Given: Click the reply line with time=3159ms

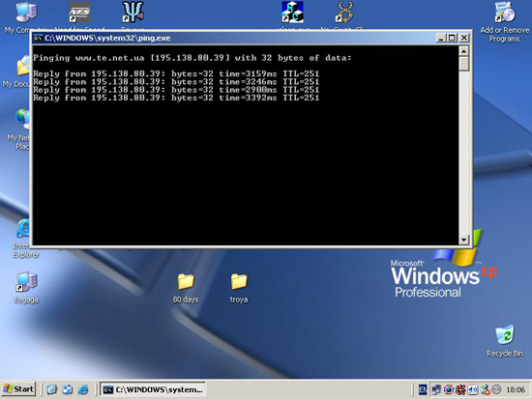Looking at the screenshot, I should (176, 73).
